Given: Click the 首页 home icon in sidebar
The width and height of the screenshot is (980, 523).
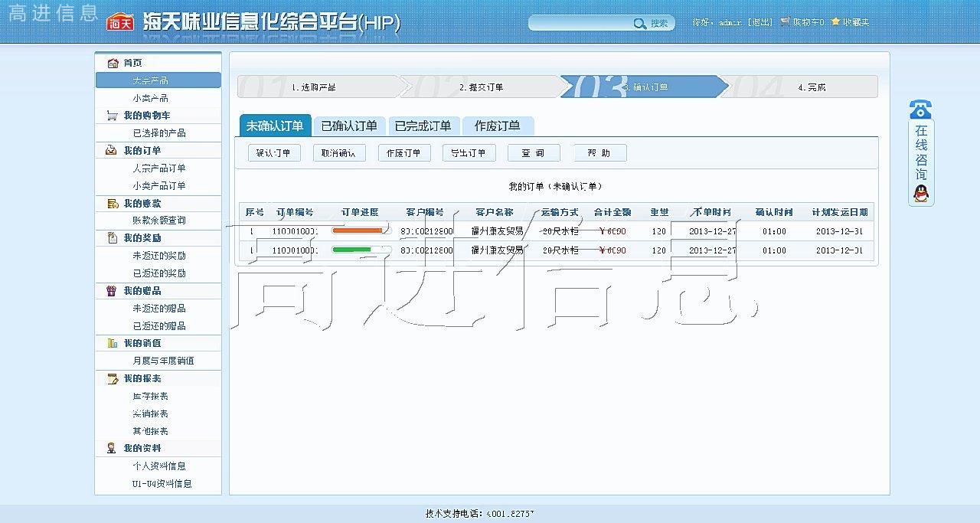Looking at the screenshot, I should 113,63.
